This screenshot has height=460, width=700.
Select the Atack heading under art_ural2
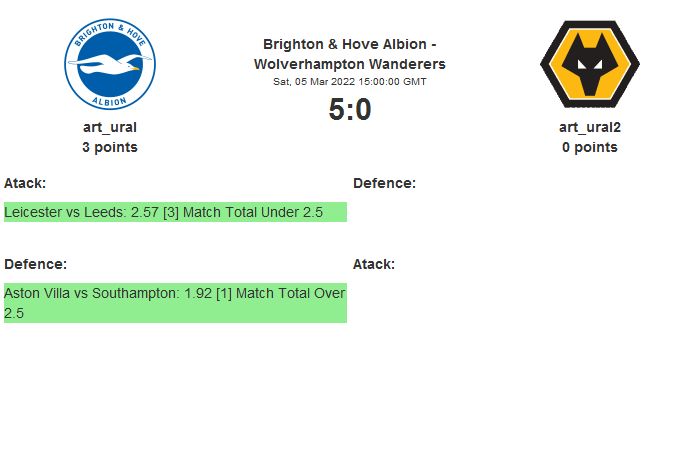[374, 264]
